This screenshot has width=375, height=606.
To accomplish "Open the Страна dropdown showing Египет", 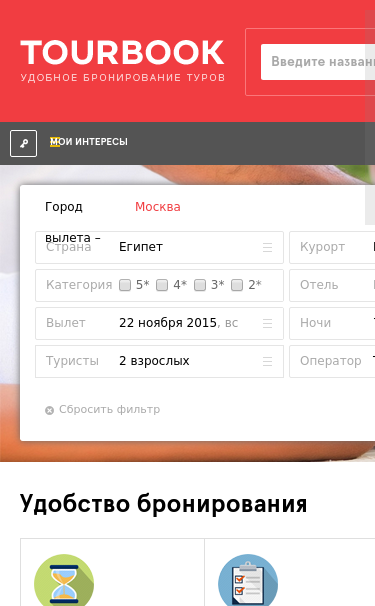I will [x=159, y=247].
